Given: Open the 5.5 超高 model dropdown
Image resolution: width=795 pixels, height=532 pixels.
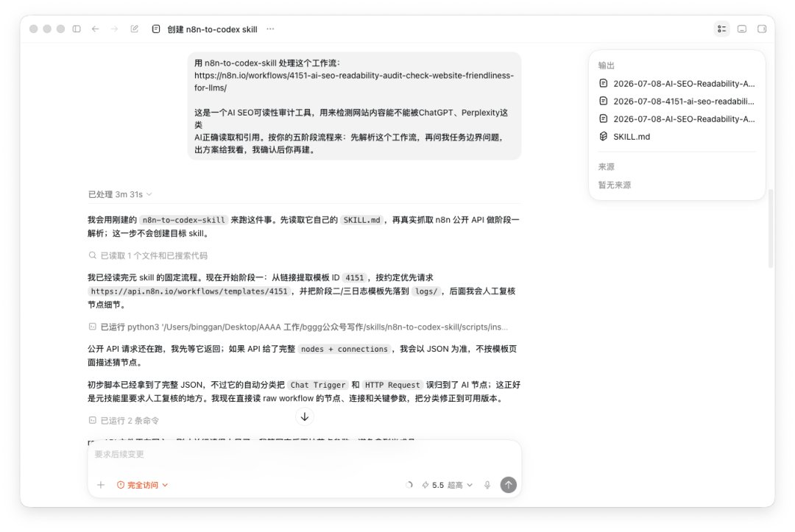Looking at the screenshot, I should coord(448,485).
